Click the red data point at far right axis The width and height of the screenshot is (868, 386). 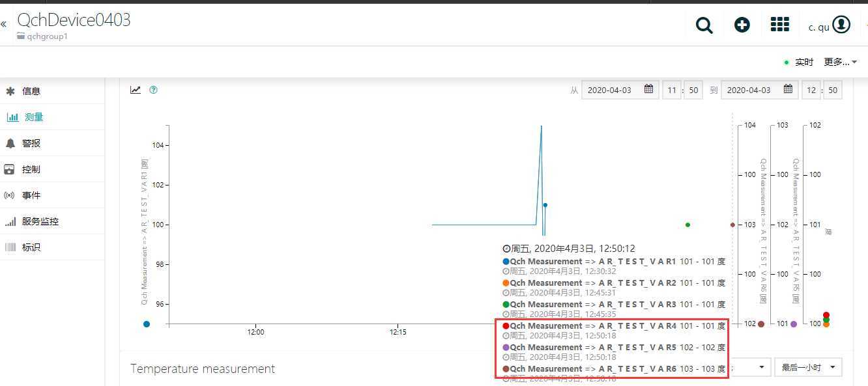[x=826, y=315]
